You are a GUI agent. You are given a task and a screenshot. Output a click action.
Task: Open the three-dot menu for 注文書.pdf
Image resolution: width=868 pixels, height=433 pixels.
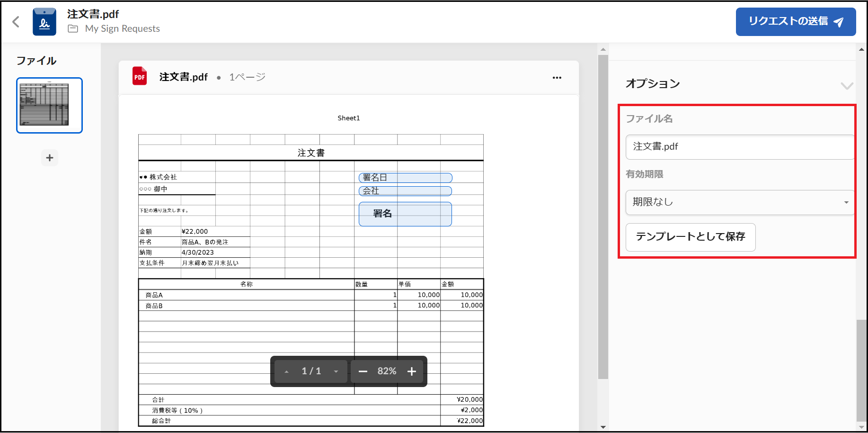coord(557,78)
